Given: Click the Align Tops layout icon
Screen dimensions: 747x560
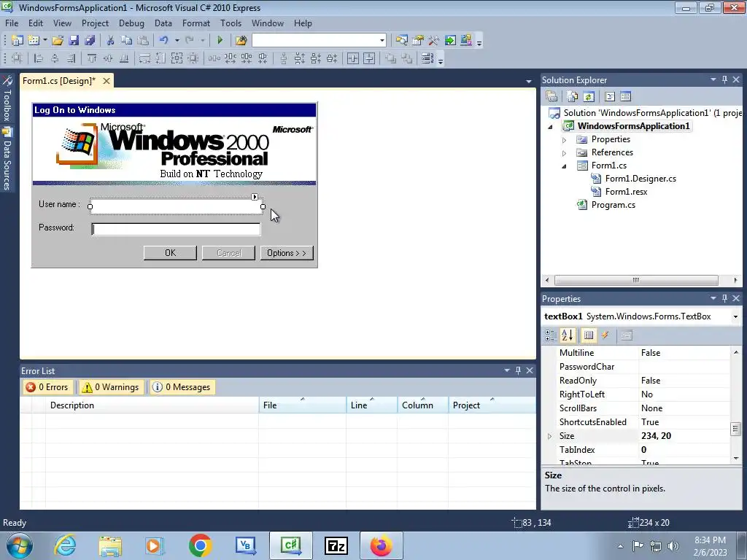Looking at the screenshot, I should click(91, 58).
